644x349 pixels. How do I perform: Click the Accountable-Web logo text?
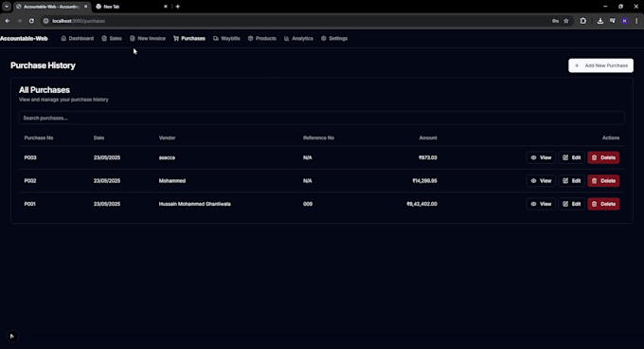[24, 38]
